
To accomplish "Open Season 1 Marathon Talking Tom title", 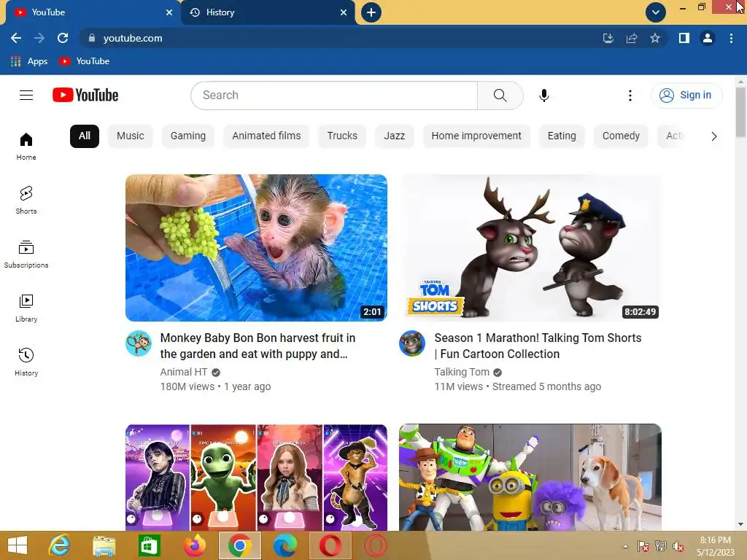I will (x=538, y=346).
